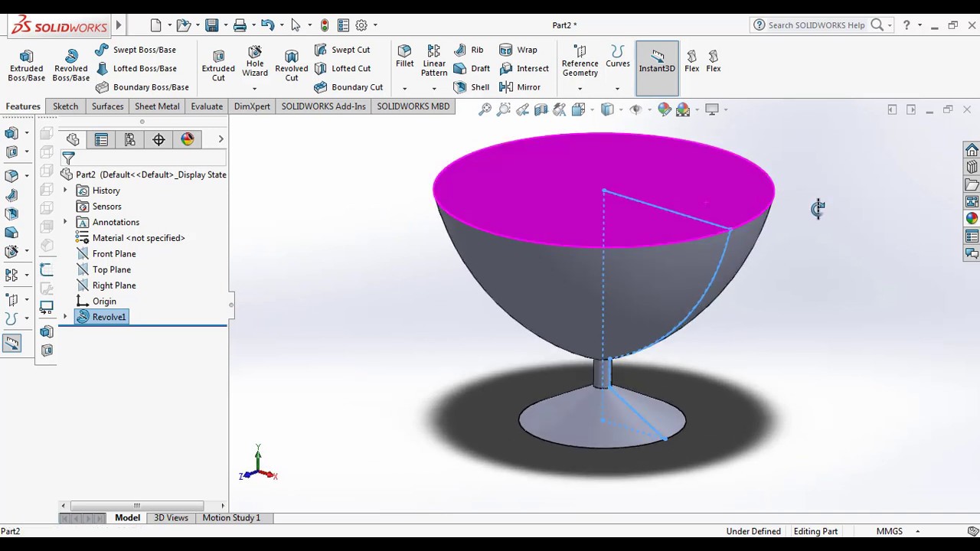Open the DimXpert tab
980x551 pixels.
pos(252,106)
